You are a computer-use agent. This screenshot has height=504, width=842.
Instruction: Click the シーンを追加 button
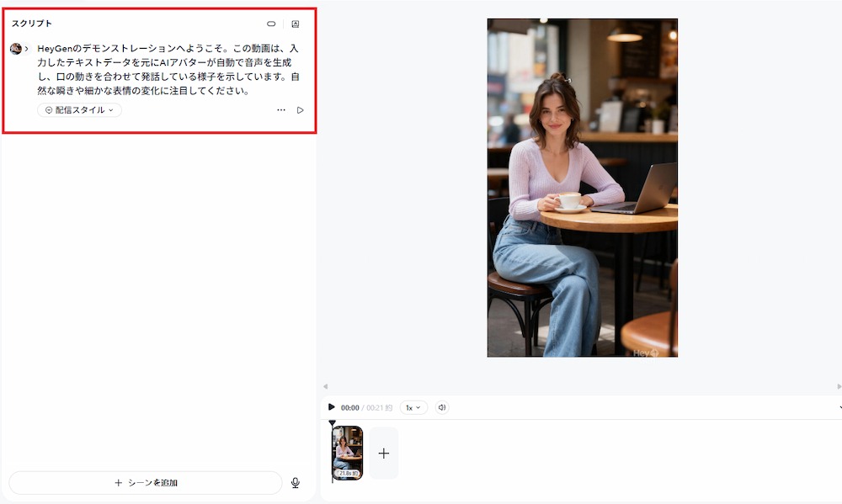146,482
